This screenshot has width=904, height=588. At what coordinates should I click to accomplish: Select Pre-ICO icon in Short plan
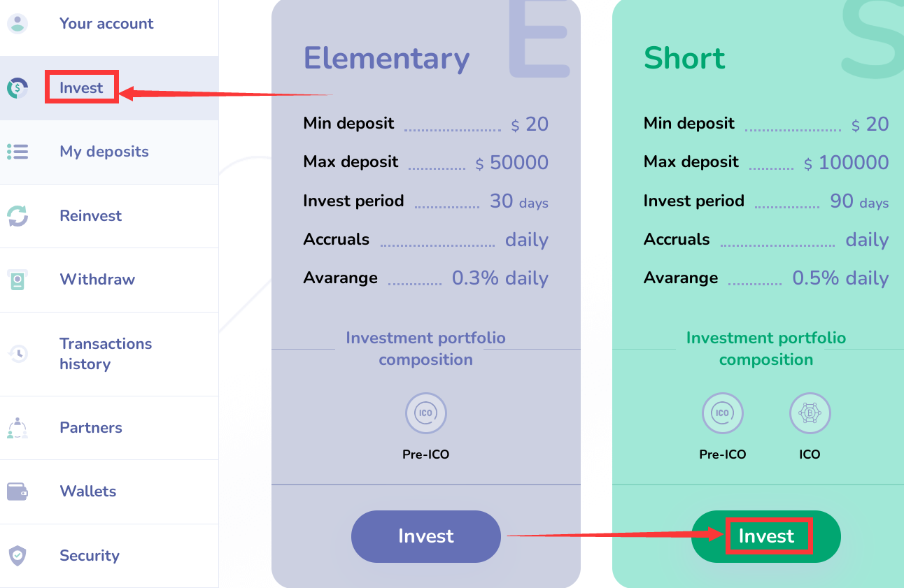click(x=722, y=413)
